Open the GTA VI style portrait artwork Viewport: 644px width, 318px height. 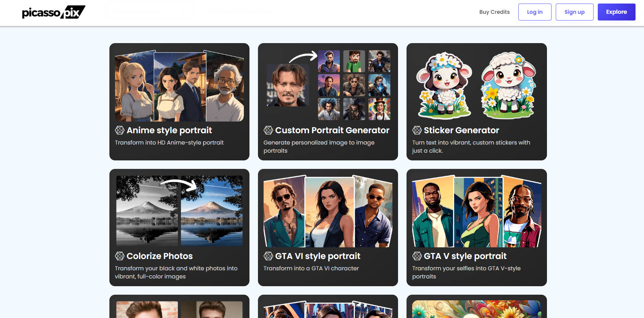coord(328,211)
